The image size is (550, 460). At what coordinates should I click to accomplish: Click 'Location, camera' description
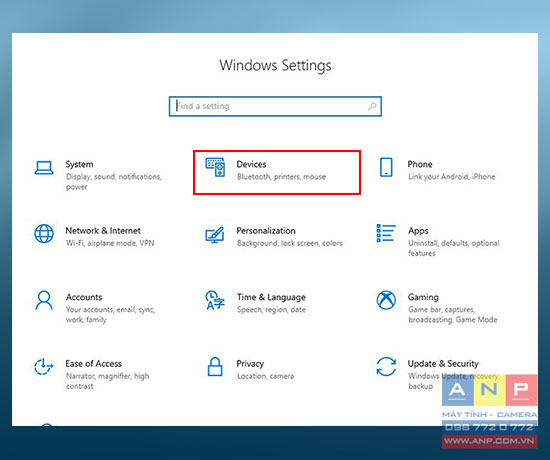click(x=266, y=376)
